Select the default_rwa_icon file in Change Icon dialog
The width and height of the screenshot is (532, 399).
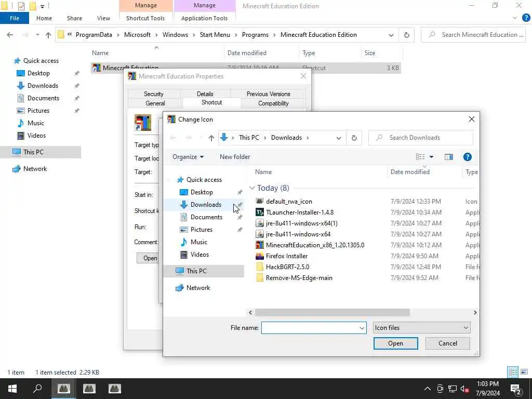pos(289,202)
